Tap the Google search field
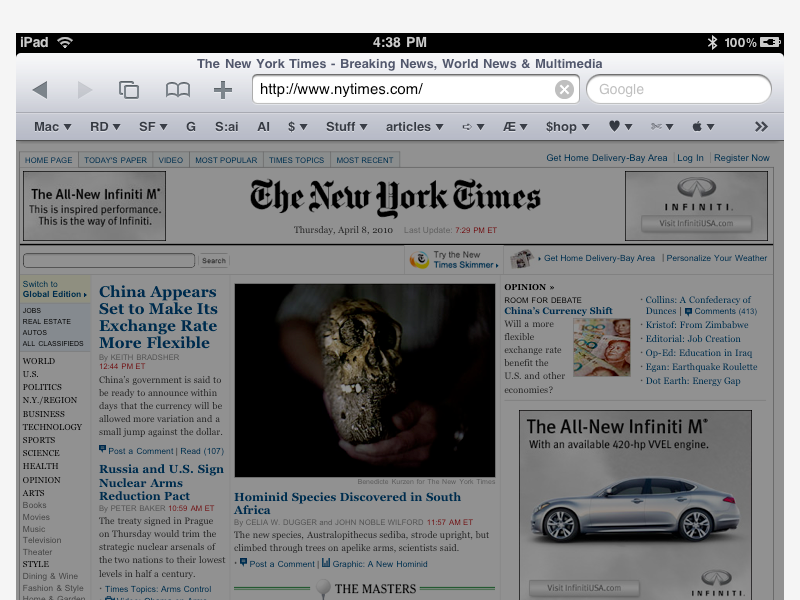Viewport: 800px width, 600px height. [x=679, y=90]
